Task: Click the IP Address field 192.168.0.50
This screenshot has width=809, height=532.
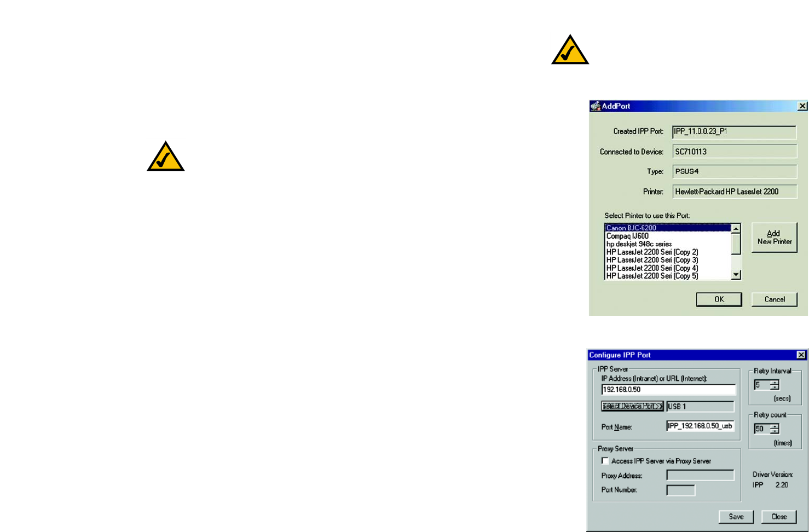Action: click(x=668, y=390)
